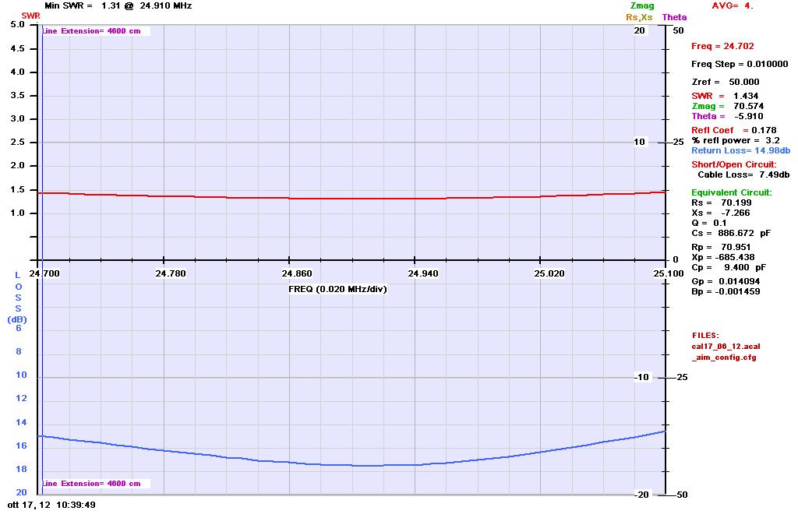Screen dimensions: 798x532
Task: Click the Freq = 24.702 readout
Action: (722, 47)
